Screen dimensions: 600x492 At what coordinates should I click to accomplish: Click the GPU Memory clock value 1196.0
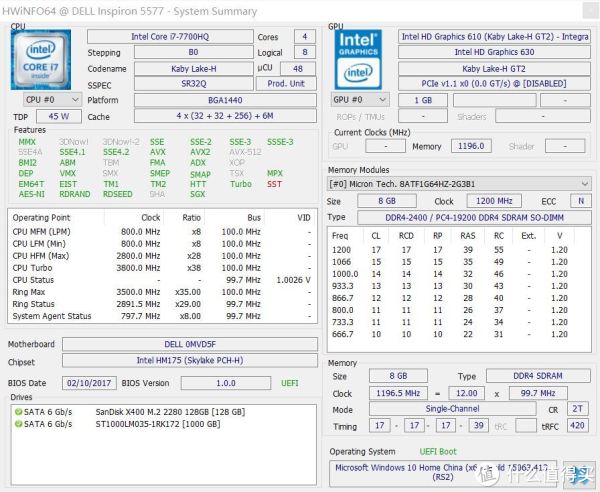click(x=471, y=146)
